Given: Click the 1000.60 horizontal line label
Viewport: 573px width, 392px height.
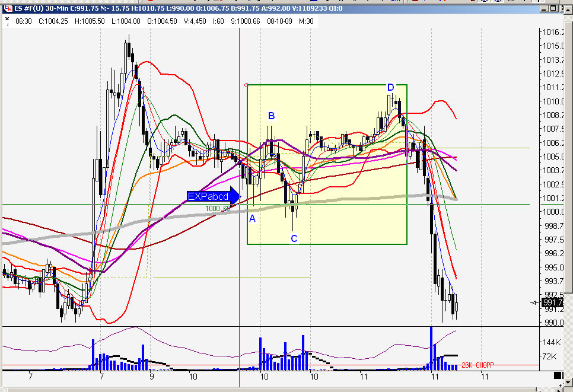Looking at the screenshot, I should point(218,209).
